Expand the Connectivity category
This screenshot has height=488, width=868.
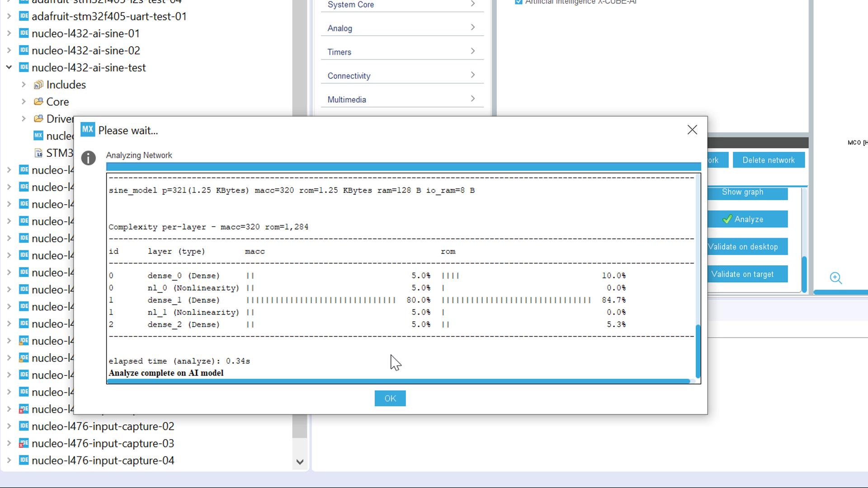pos(401,75)
